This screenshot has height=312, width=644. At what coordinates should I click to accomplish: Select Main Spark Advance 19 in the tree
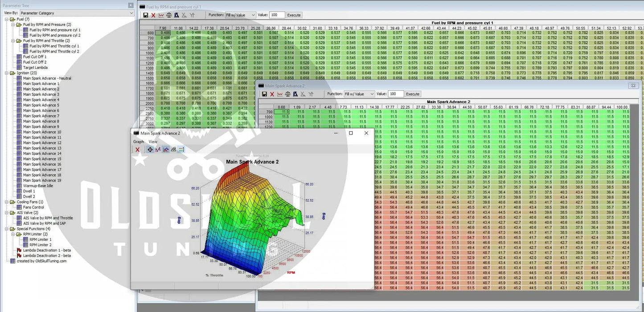click(x=42, y=180)
